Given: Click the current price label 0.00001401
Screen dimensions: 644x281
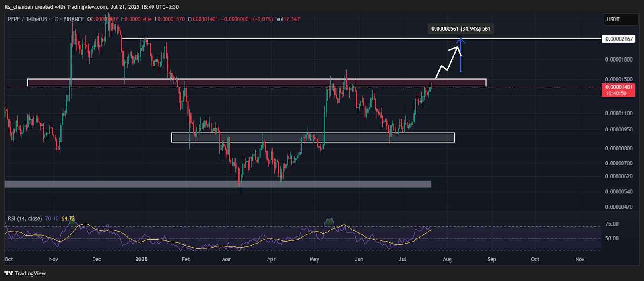Looking at the screenshot, I should [x=619, y=87].
